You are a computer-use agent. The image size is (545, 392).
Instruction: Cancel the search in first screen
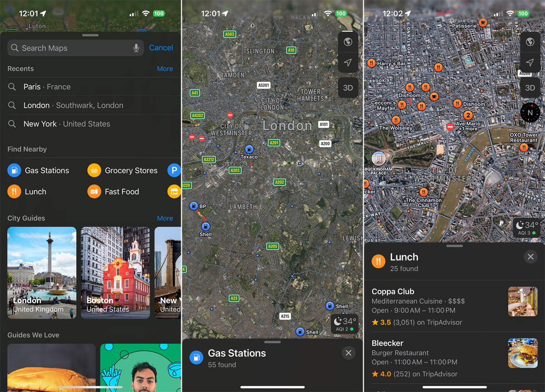tap(161, 48)
